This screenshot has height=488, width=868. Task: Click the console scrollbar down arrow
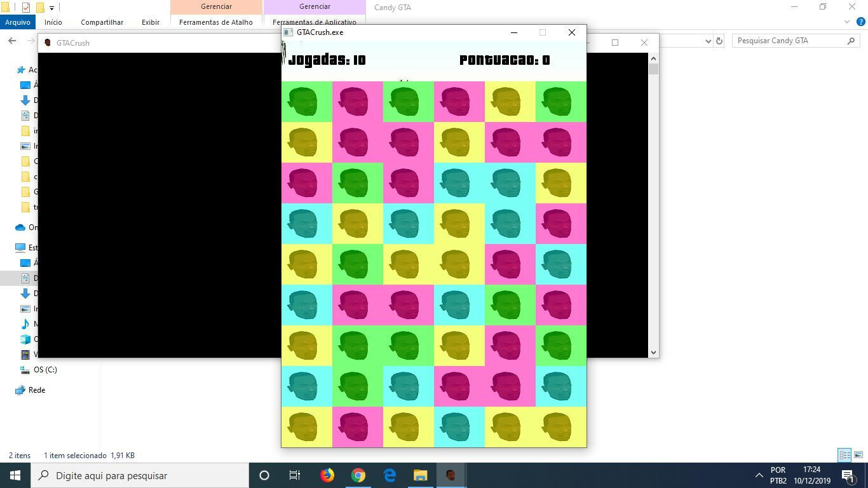[653, 352]
